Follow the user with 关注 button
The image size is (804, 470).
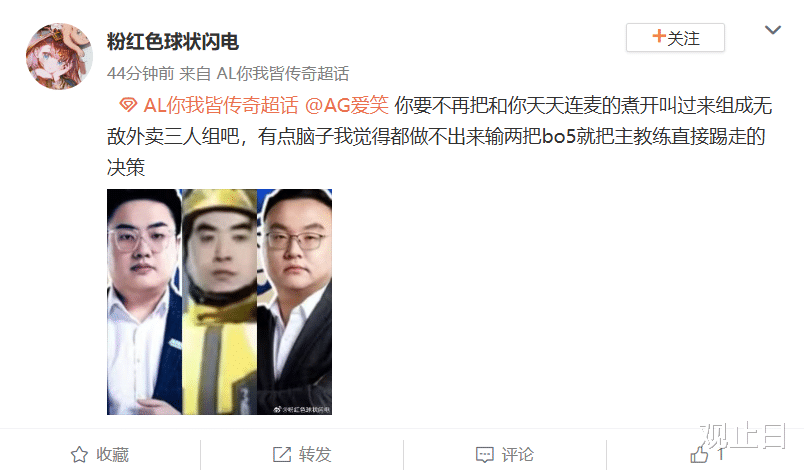pos(675,37)
